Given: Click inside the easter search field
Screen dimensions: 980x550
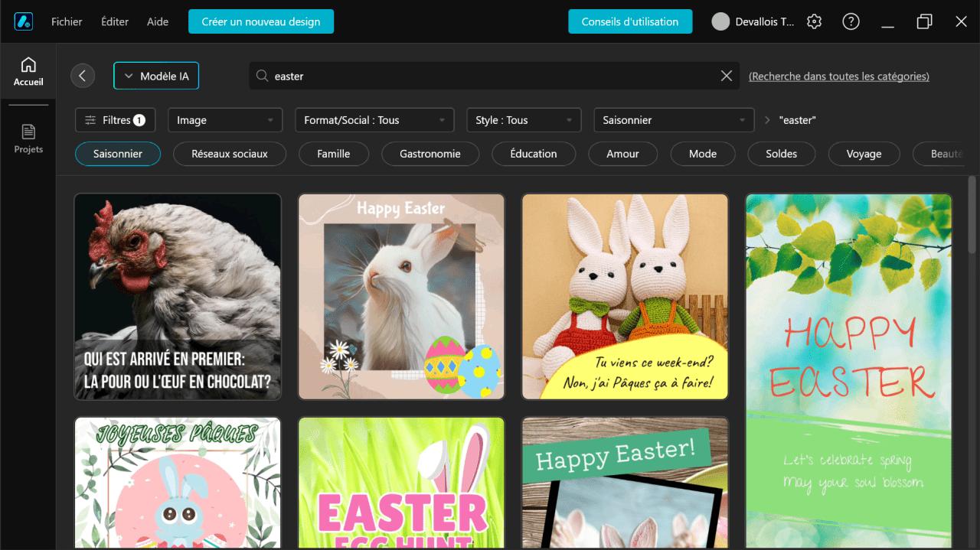Looking at the screenshot, I should [494, 76].
